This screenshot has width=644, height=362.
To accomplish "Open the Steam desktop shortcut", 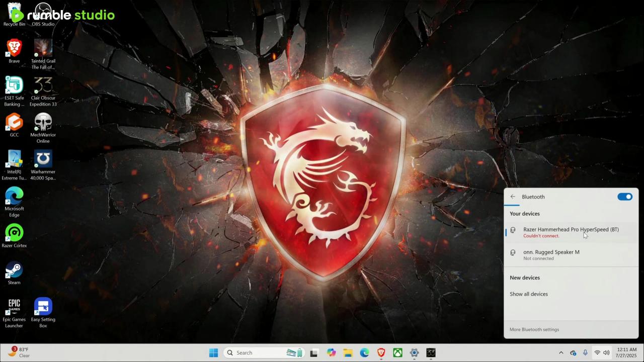I will [14, 273].
